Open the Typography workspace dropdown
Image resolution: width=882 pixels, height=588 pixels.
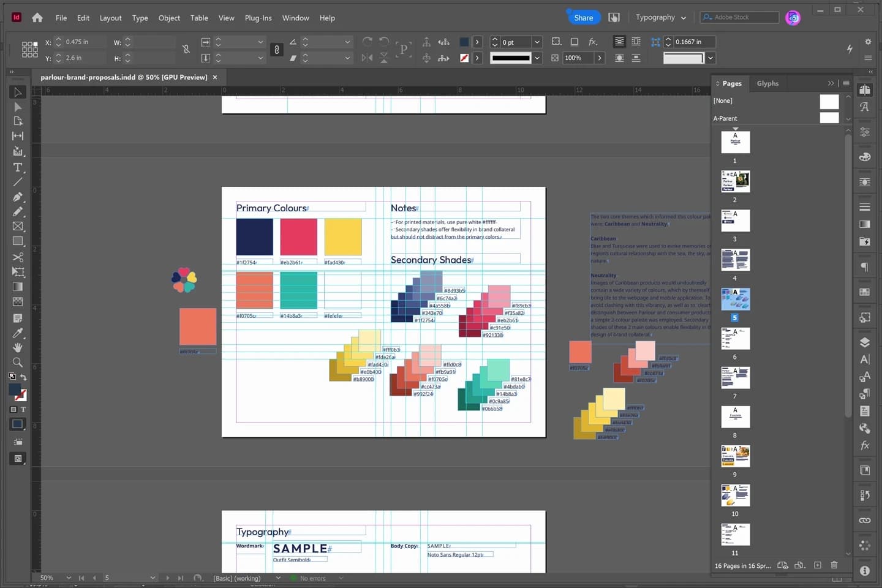point(660,18)
